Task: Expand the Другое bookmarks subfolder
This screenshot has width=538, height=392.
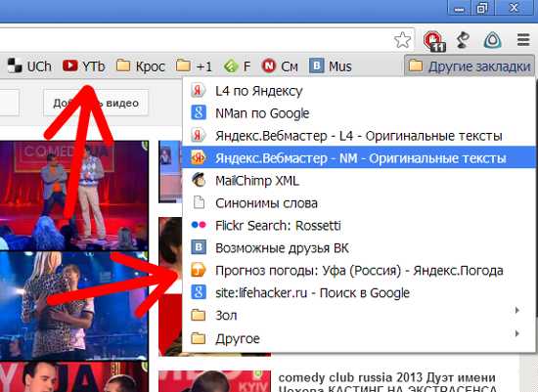Action: (359, 338)
